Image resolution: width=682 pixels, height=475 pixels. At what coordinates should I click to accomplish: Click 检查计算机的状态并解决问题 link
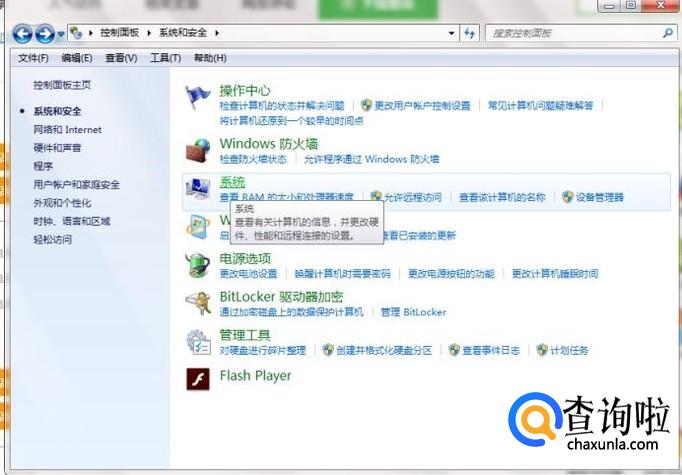[282, 106]
